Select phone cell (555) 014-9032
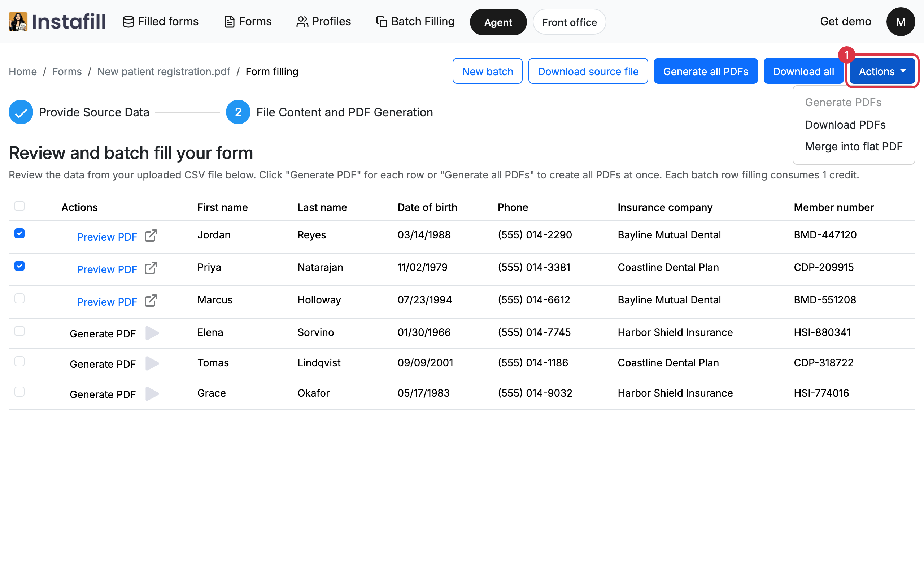The image size is (924, 578). tap(535, 393)
